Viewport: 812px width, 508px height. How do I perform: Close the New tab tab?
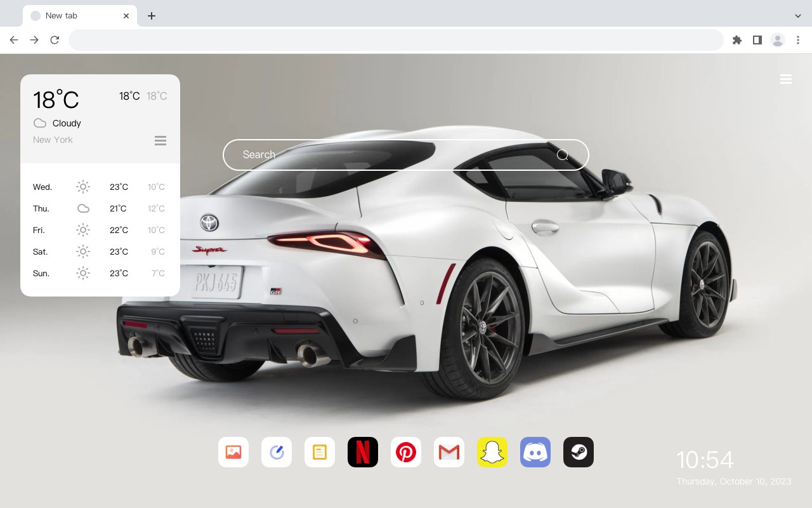pos(127,16)
